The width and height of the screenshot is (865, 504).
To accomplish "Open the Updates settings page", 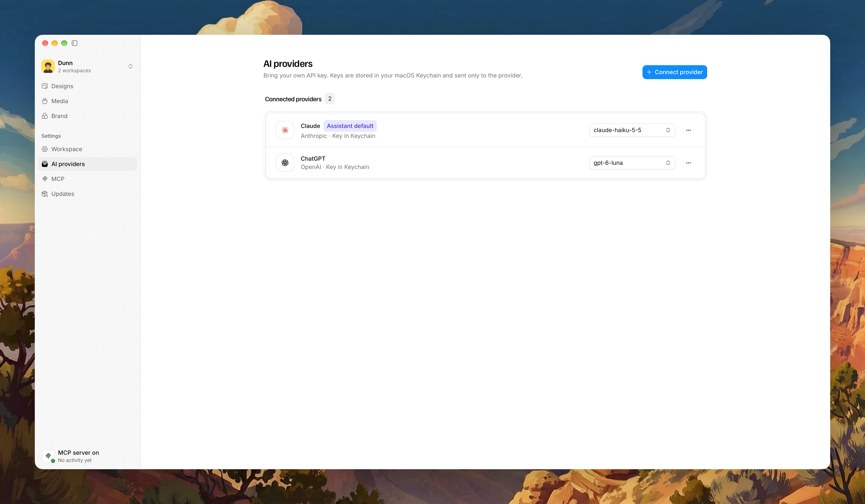I will (x=88, y=194).
